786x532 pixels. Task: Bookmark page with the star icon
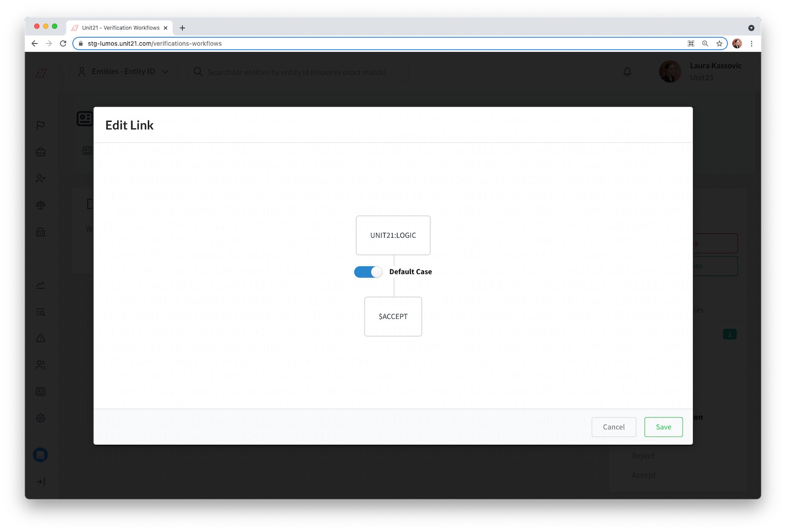click(x=719, y=43)
